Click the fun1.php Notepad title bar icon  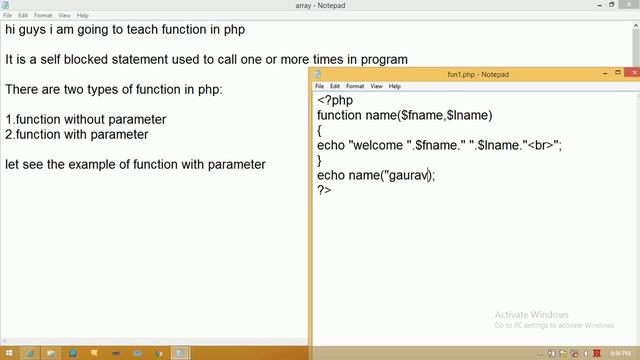[317, 74]
